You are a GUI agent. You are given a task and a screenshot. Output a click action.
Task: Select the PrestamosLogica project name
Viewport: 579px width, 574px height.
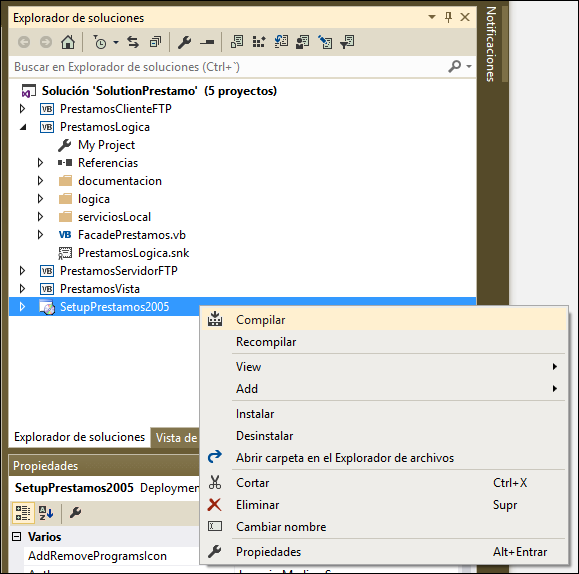(105, 127)
